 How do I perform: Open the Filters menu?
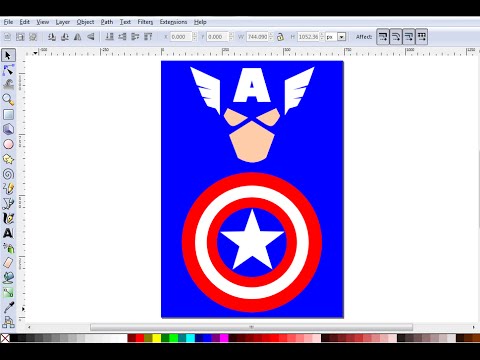(x=145, y=22)
